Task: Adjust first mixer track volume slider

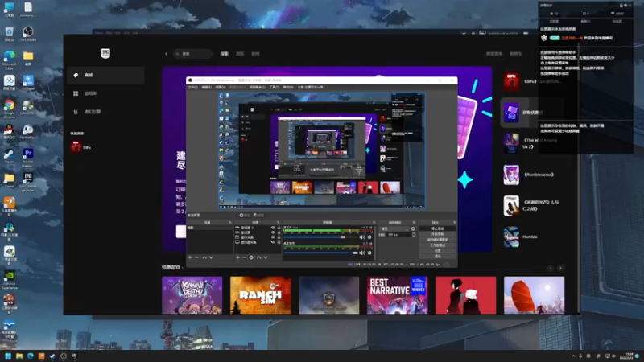Action: tap(320, 237)
